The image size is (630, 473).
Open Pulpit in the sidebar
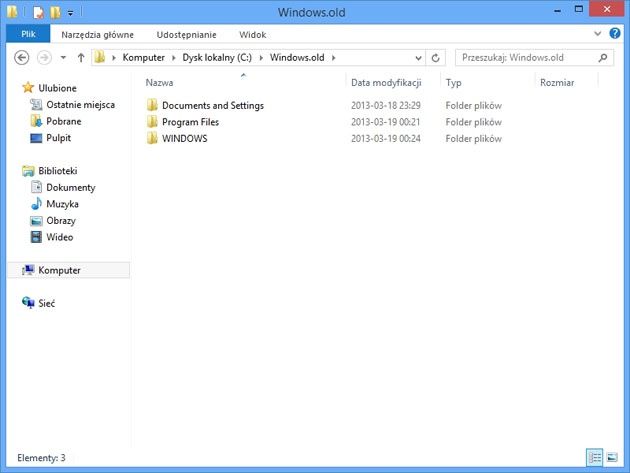coord(59,138)
